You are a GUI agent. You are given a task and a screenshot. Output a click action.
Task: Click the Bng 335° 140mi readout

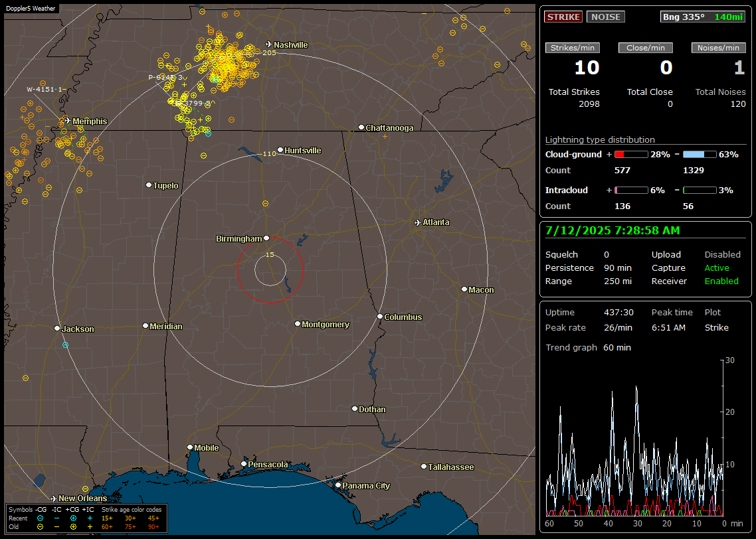point(703,17)
